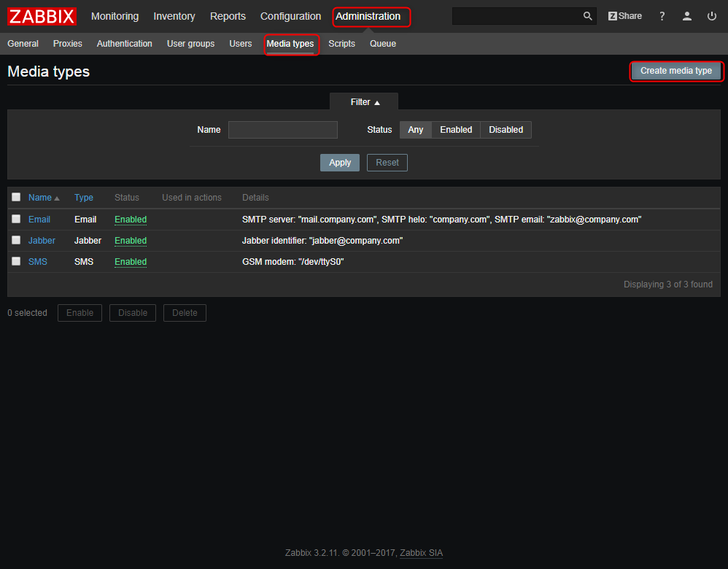Image resolution: width=728 pixels, height=569 pixels.
Task: Go to the Proxies submenu
Action: (67, 44)
